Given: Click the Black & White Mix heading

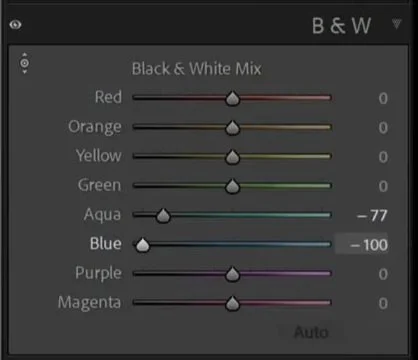Looking at the screenshot, I should tap(196, 69).
